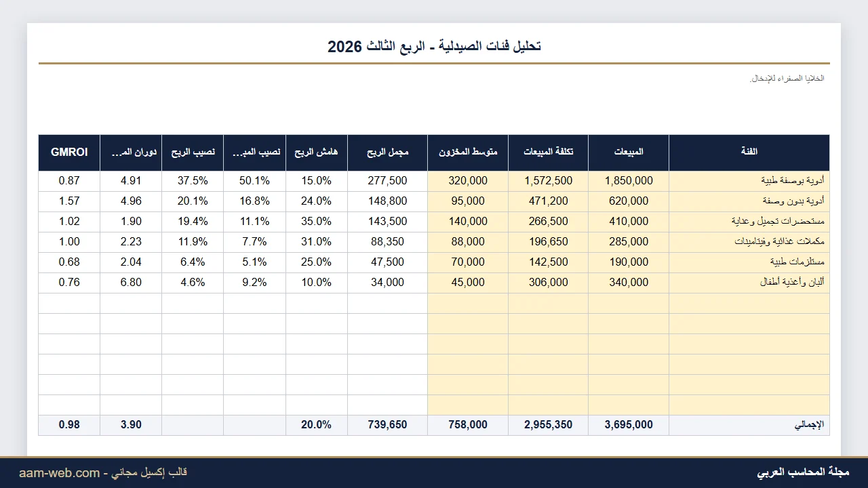Screen dimensions: 868x488
Task: Select GMROI value 0.68
Action: tap(69, 262)
